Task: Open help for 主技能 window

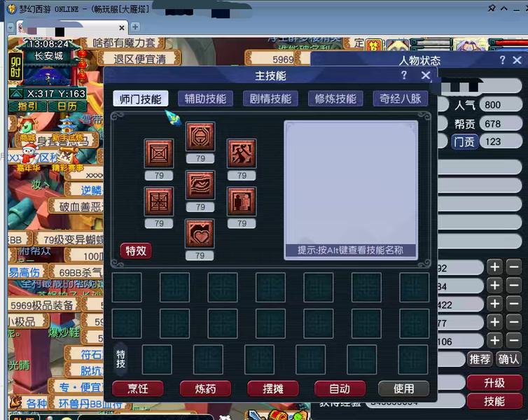Action: 404,75
